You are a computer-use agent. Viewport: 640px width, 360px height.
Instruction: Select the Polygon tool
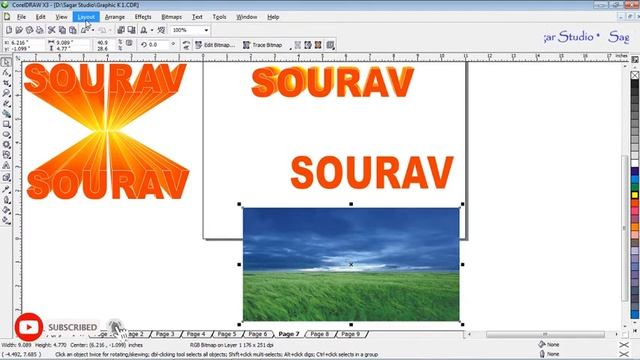6,144
